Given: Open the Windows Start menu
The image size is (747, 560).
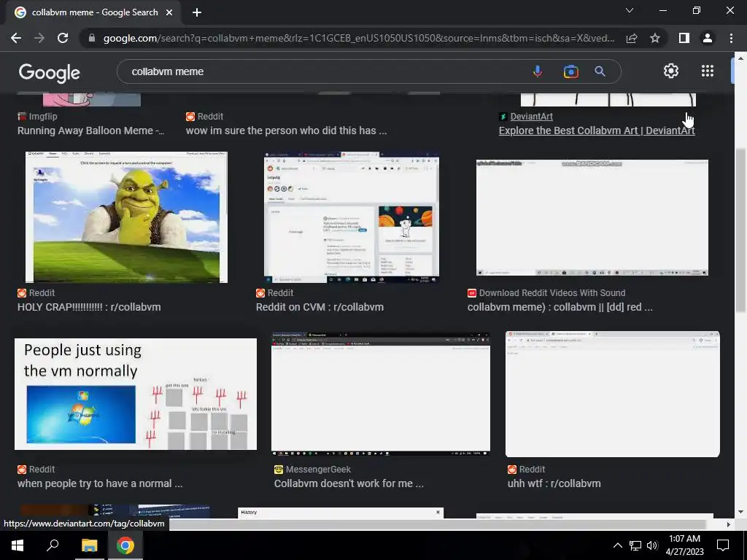Looking at the screenshot, I should click(x=18, y=545).
